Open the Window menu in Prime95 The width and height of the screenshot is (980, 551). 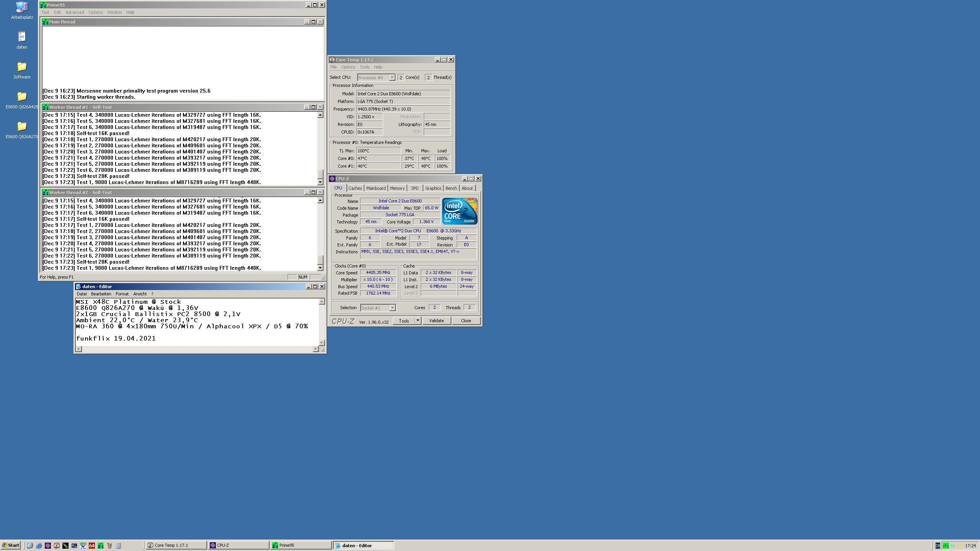114,12
